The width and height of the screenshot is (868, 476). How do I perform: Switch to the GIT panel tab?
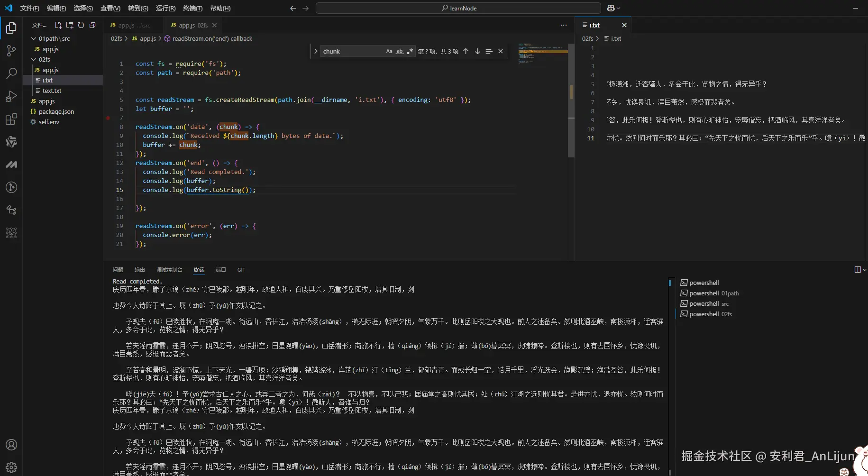pos(241,270)
